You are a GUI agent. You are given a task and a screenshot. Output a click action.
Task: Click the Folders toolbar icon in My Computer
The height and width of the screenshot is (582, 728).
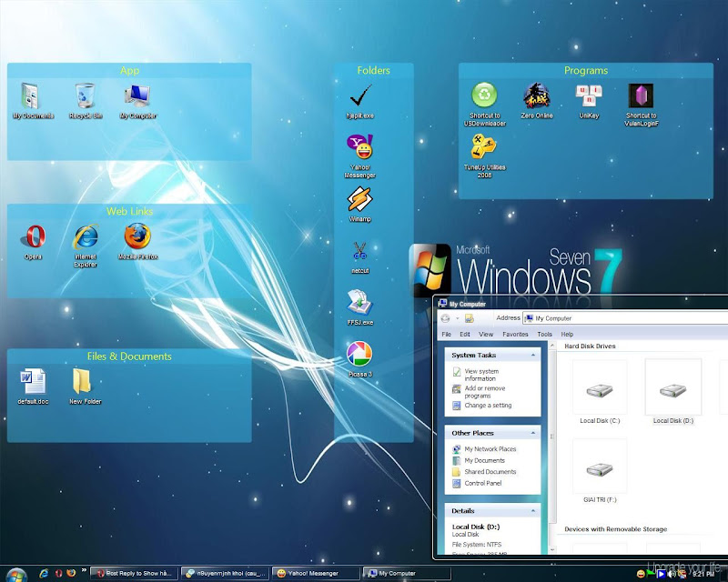[x=470, y=318]
